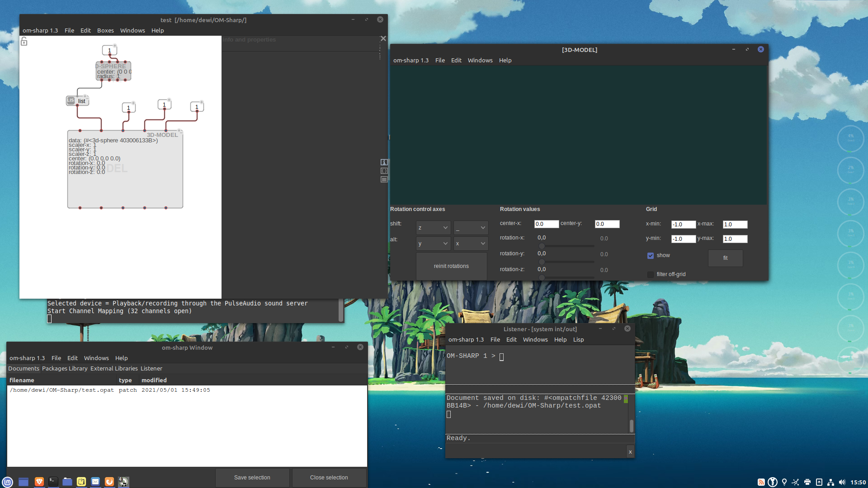Open the printer tray icon

tap(807, 482)
